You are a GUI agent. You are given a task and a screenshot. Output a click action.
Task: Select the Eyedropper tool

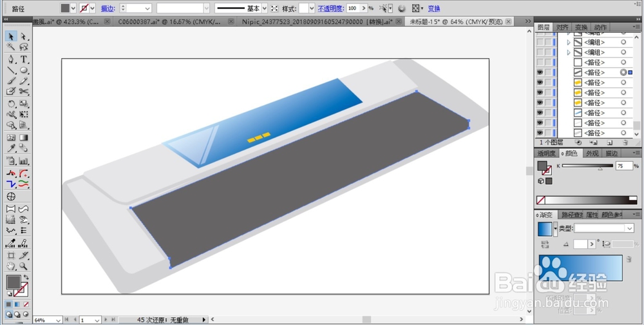pos(11,148)
